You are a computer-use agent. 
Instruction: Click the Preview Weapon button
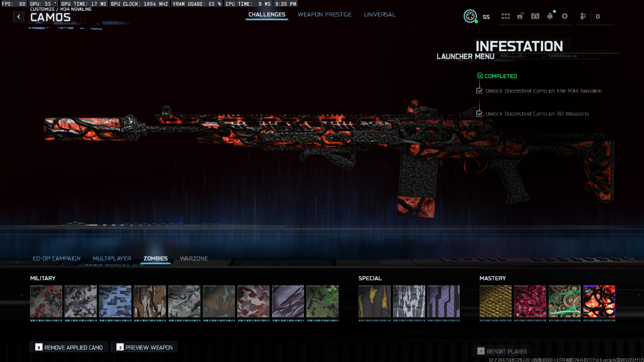click(x=144, y=347)
